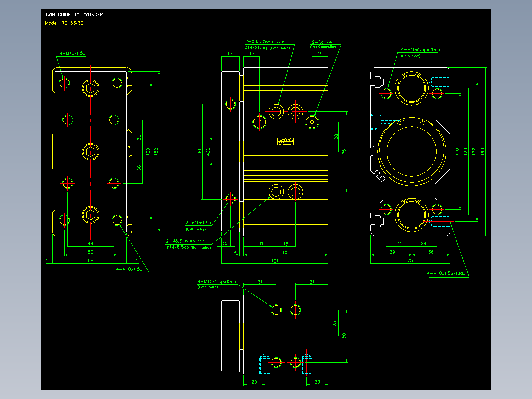Click the '28' dimension value

click(336, 136)
